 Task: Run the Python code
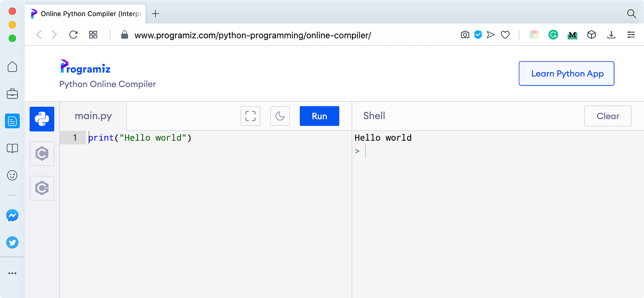point(319,116)
